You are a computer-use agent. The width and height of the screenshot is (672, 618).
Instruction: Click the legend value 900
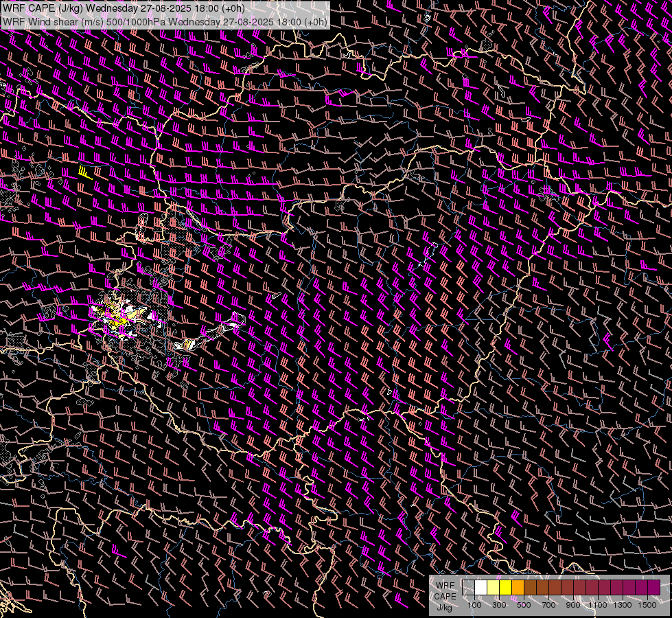[573, 605]
